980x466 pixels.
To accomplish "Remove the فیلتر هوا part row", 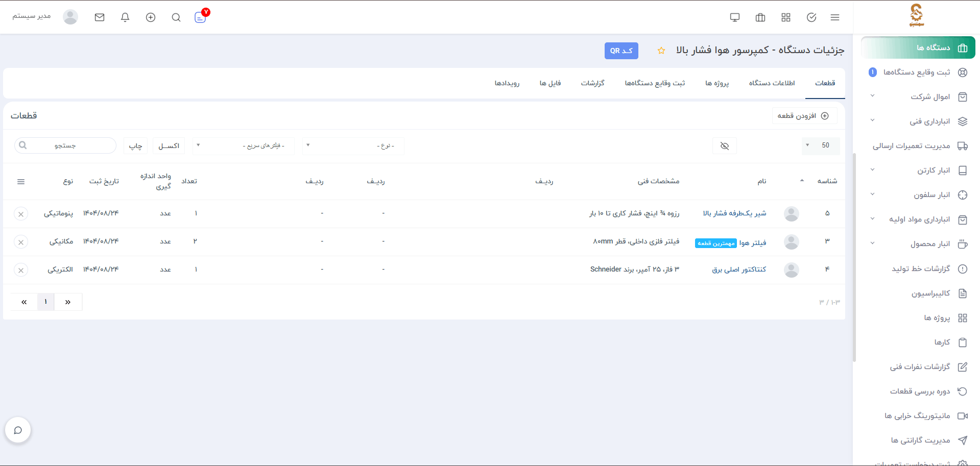I will (x=21, y=242).
